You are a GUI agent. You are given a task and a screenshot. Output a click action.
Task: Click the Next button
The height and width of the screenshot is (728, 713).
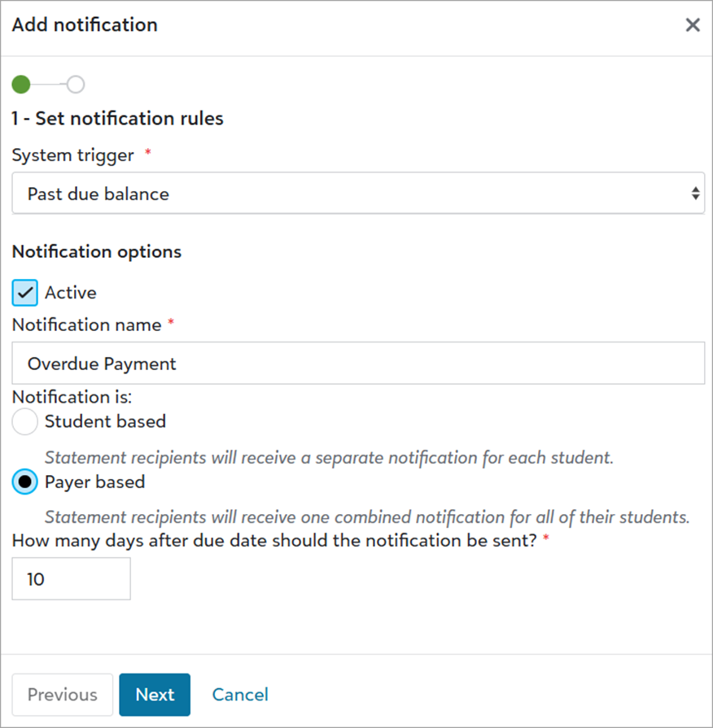click(155, 695)
